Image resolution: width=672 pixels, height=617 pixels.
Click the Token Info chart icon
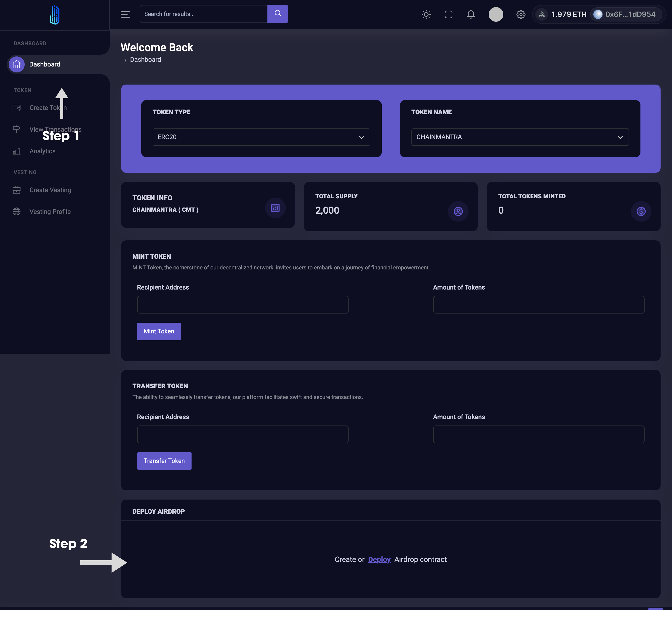(275, 208)
